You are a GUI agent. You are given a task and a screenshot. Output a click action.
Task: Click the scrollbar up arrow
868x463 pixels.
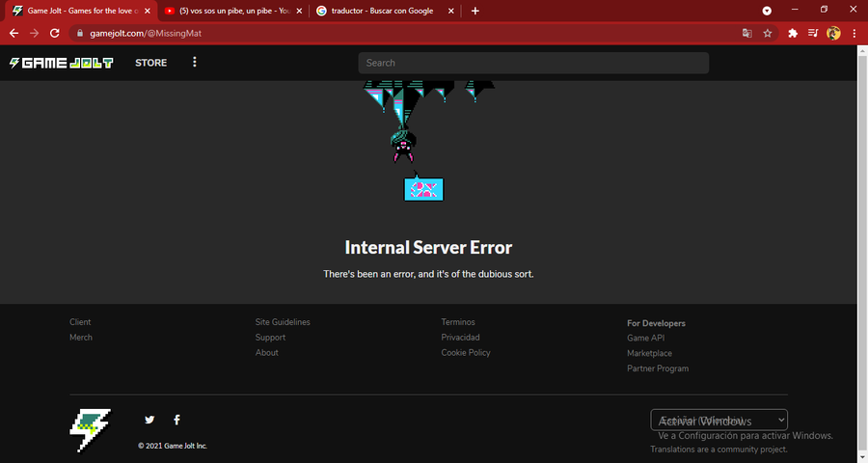click(862, 50)
